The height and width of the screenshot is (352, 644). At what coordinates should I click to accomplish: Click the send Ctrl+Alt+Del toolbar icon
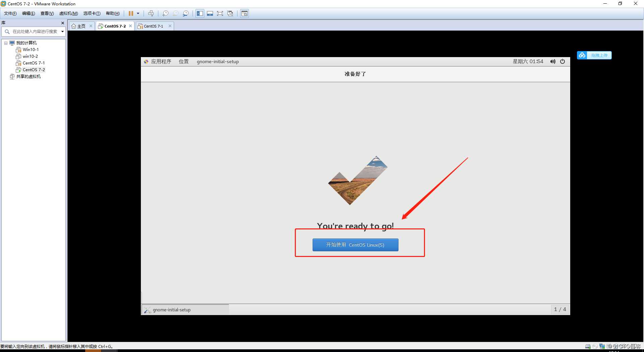[151, 13]
